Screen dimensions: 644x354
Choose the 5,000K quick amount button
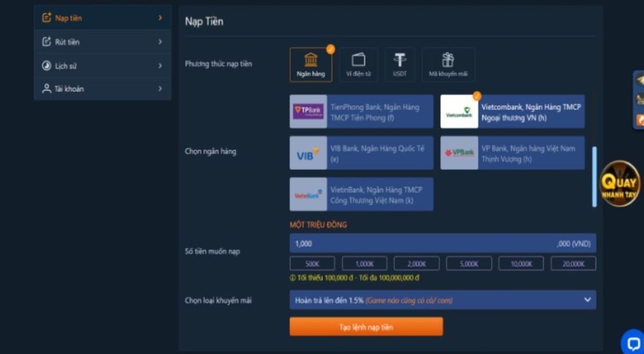point(469,264)
